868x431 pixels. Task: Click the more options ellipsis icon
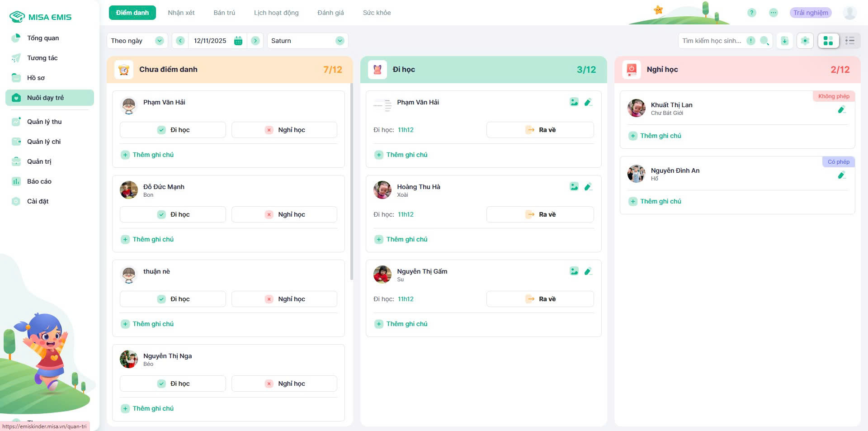(774, 13)
